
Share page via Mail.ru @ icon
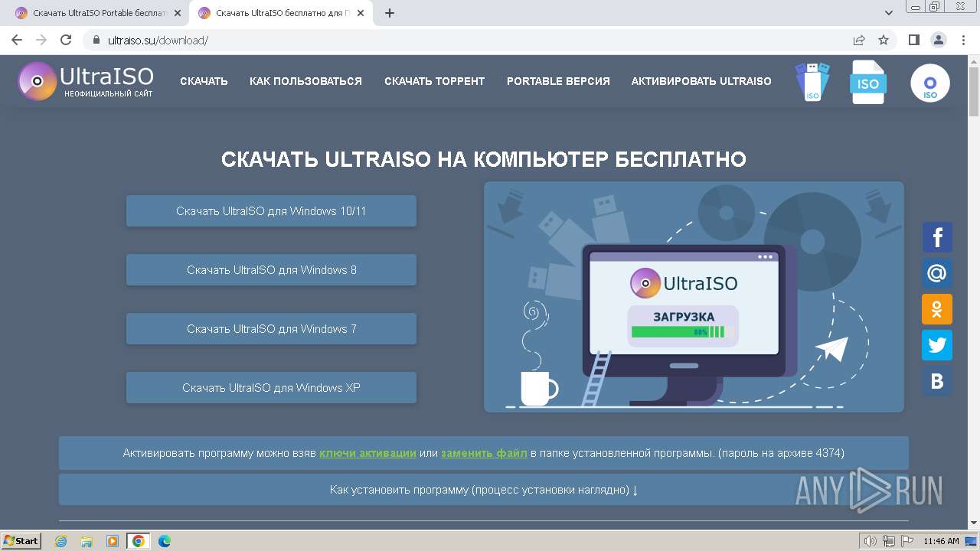point(937,273)
